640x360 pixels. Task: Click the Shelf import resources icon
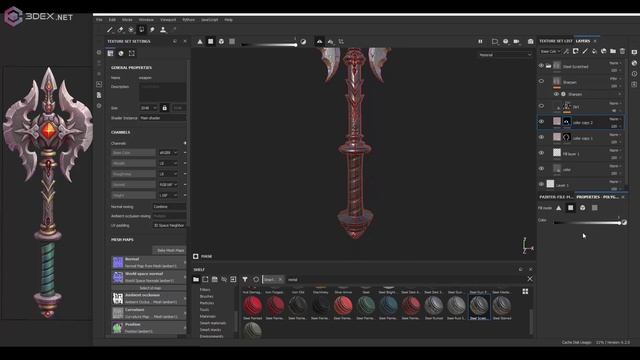[x=233, y=280]
